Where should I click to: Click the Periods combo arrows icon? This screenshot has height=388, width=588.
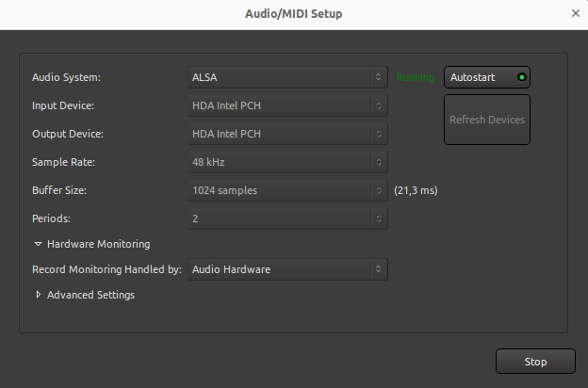pos(379,218)
